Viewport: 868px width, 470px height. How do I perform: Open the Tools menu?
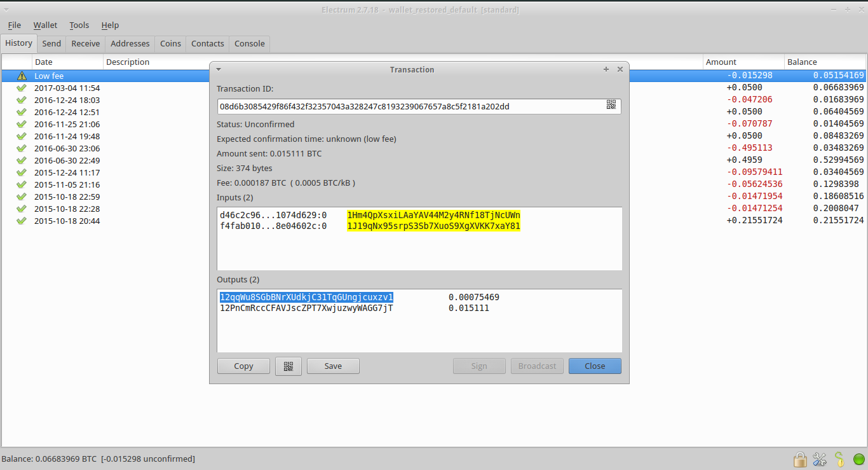[x=79, y=25]
